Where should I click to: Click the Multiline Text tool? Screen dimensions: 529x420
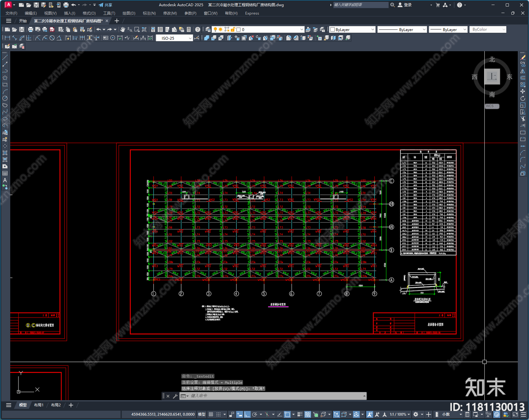[5, 180]
